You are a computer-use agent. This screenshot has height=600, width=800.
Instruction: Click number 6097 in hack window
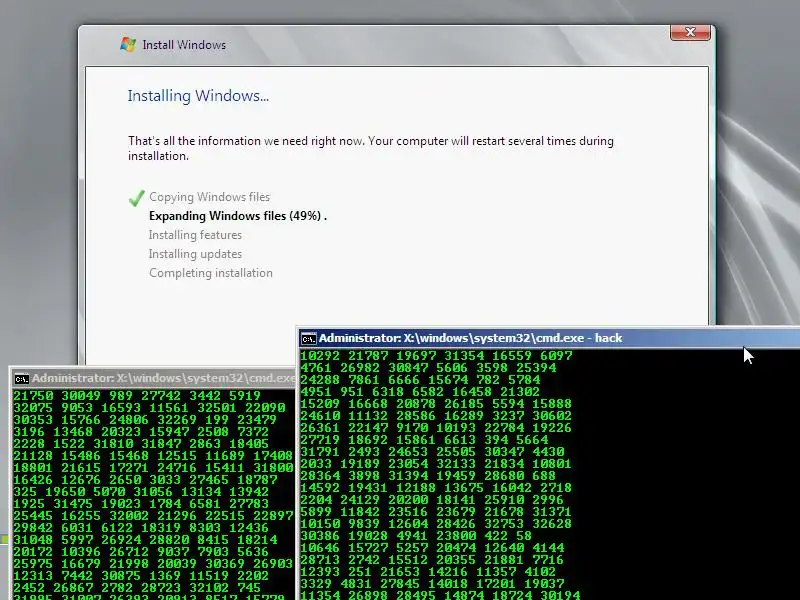click(556, 356)
